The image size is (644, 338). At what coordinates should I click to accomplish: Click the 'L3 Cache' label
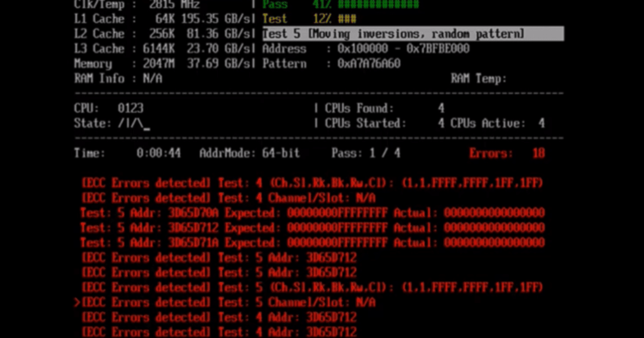[99, 49]
